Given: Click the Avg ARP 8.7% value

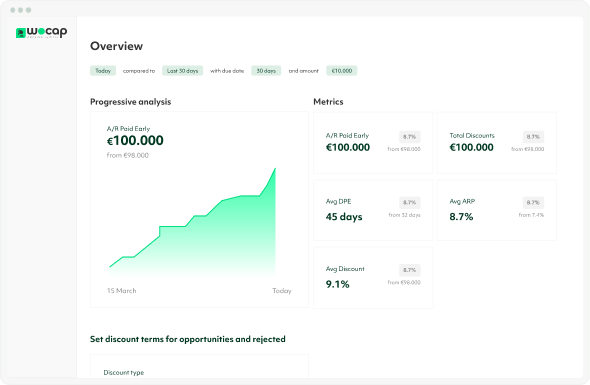Looking at the screenshot, I should point(461,217).
